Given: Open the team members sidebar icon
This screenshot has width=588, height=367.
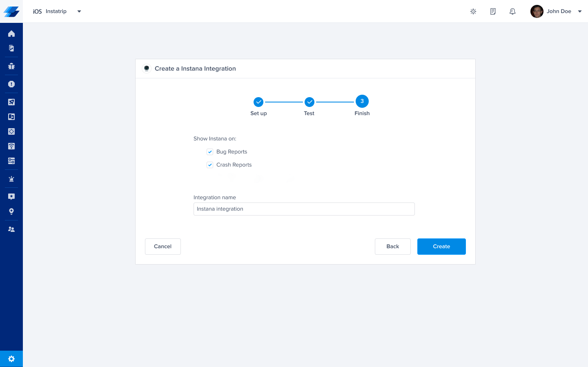Looking at the screenshot, I should point(11,229).
